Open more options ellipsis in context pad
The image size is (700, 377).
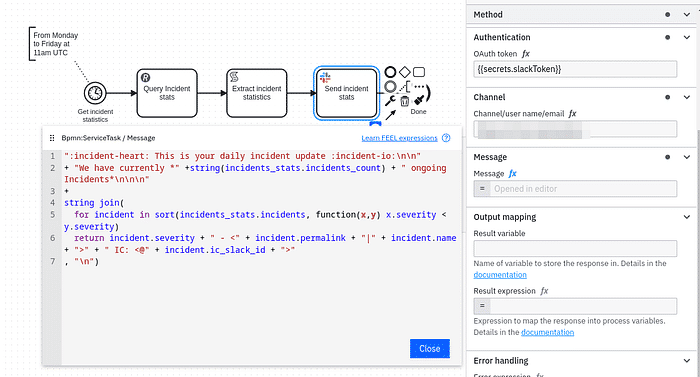click(419, 86)
